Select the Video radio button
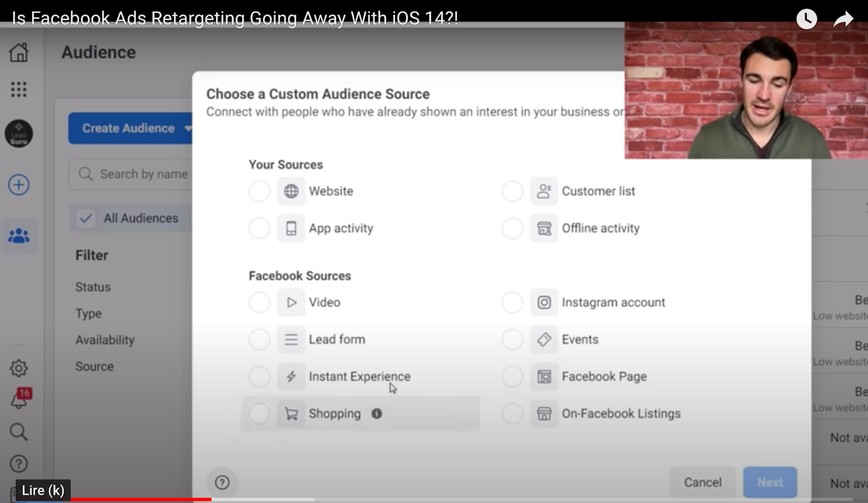868x503 pixels. tap(259, 302)
